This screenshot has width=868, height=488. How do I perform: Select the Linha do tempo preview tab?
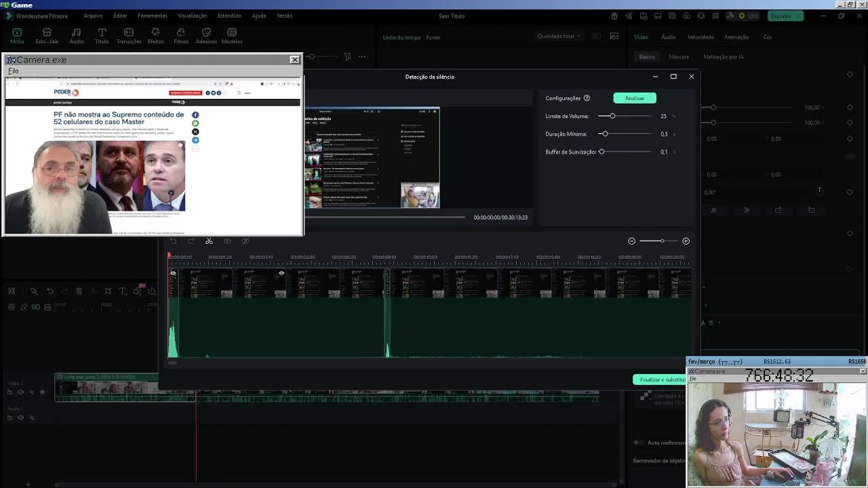click(401, 38)
